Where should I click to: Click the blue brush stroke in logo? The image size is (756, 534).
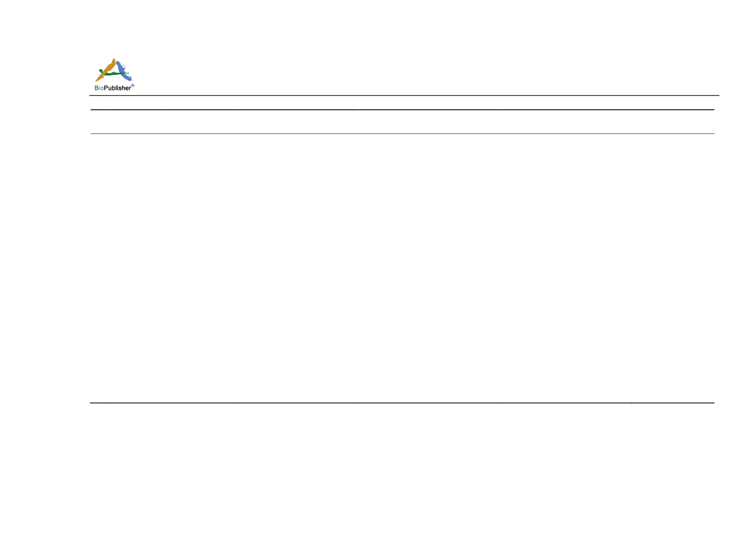(x=124, y=71)
